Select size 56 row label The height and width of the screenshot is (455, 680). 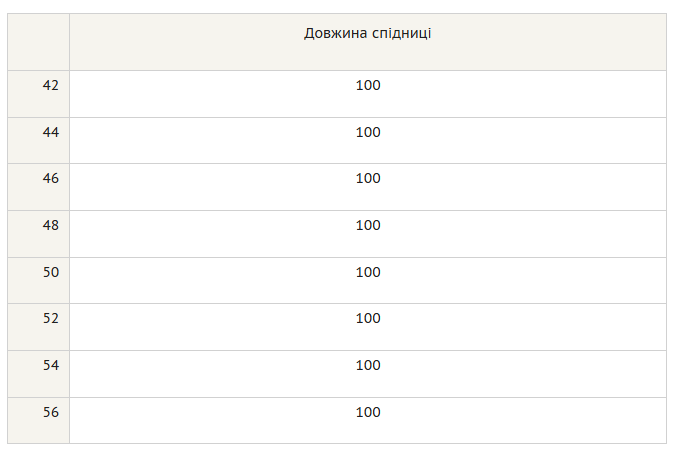50,412
